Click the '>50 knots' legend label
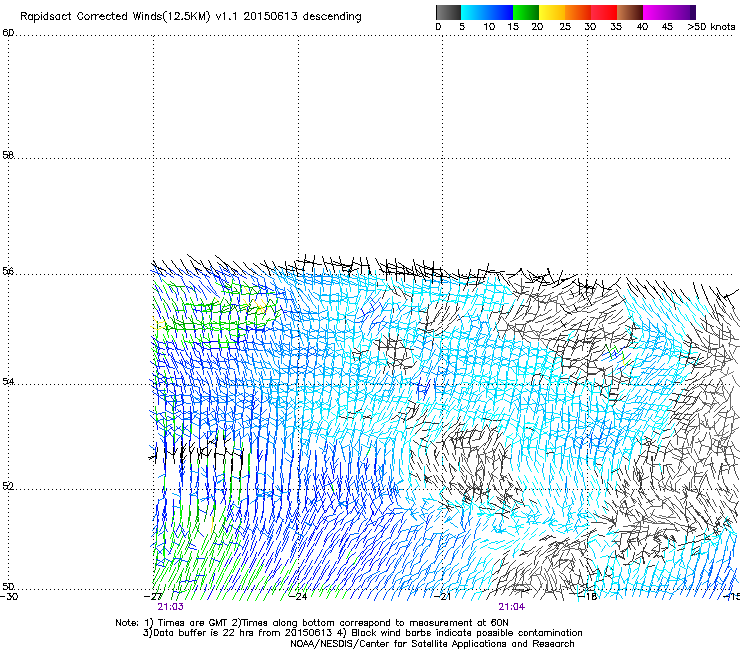 711,27
